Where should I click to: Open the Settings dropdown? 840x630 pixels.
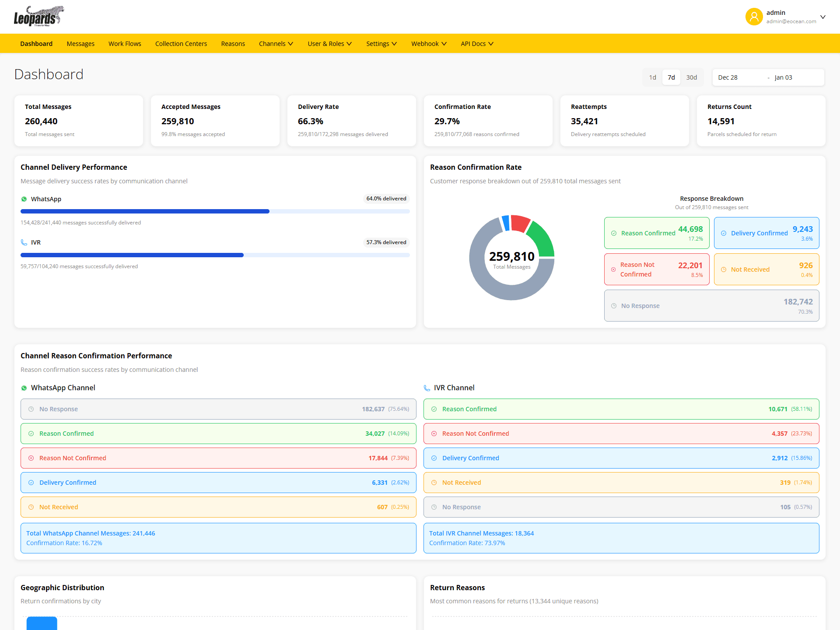[x=381, y=43]
